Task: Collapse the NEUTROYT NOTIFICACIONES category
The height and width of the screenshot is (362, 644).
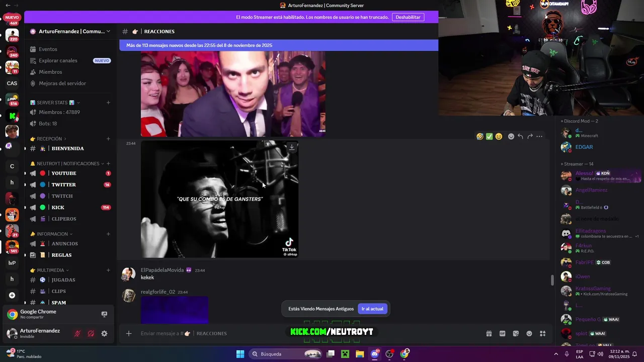Action: pyautogui.click(x=67, y=163)
